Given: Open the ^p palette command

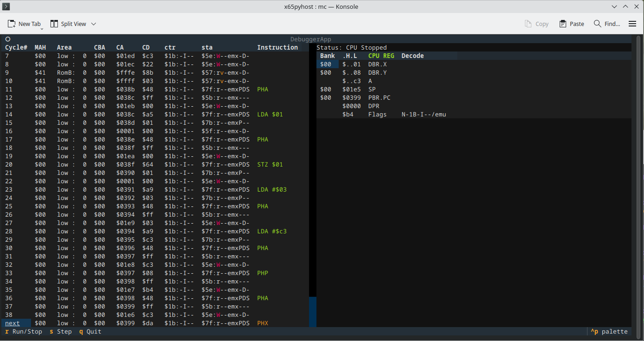Looking at the screenshot, I should [609, 331].
